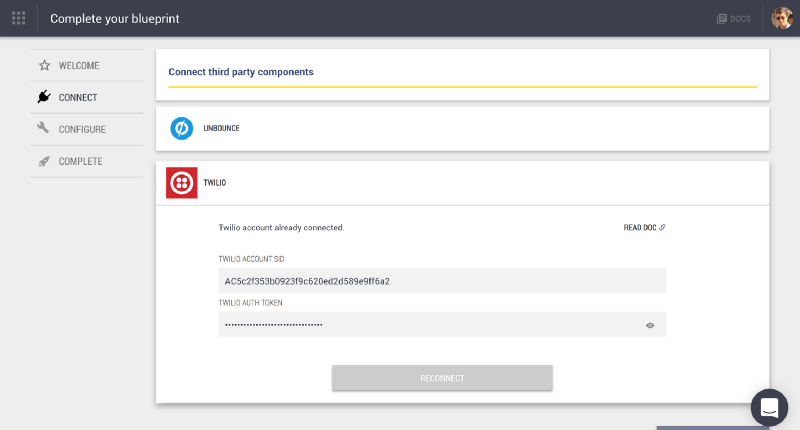Select the CONNECT step
800x430 pixels.
[87, 97]
